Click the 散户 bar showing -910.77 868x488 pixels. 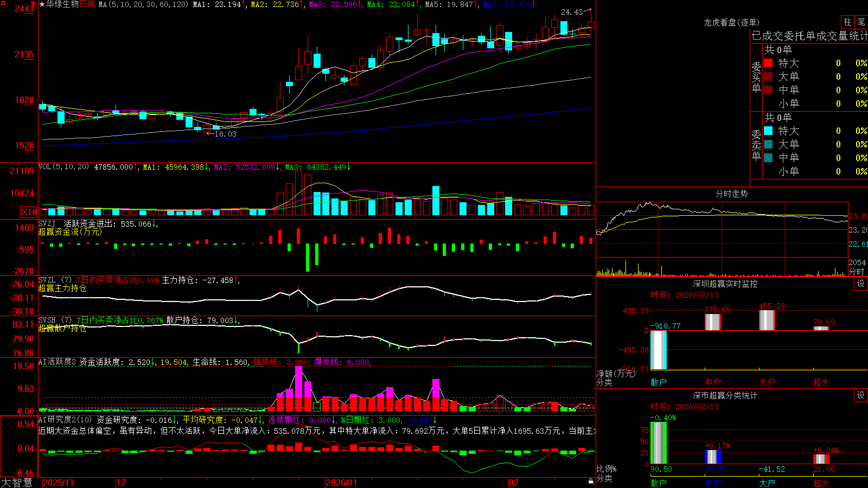(658, 350)
